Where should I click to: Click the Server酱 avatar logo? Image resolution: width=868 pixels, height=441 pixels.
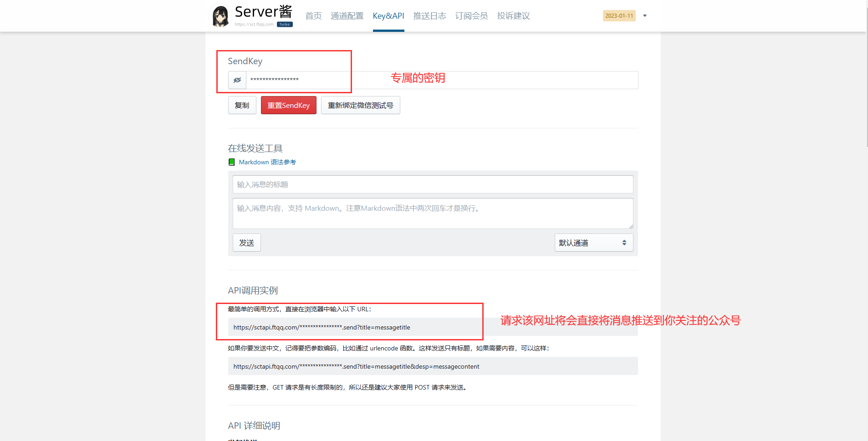[220, 16]
